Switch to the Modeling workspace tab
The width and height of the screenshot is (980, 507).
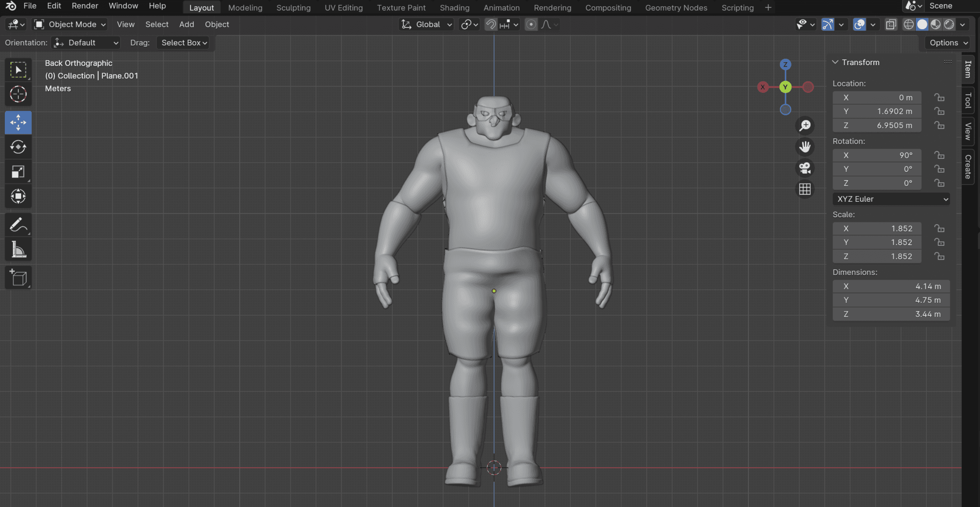coord(245,8)
